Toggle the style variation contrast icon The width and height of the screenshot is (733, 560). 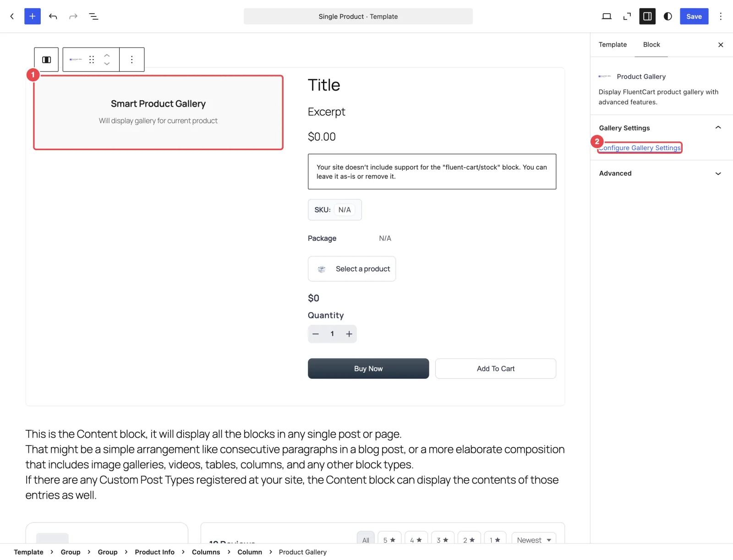(x=668, y=16)
